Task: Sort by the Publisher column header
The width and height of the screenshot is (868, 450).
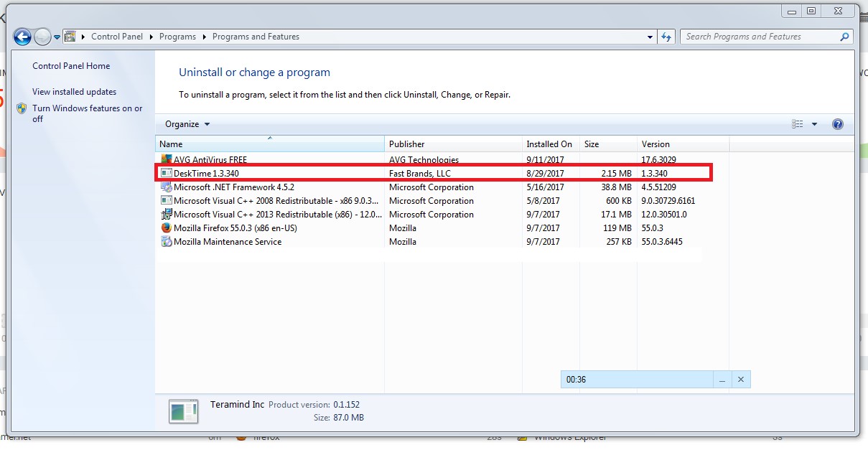Action: click(454, 144)
